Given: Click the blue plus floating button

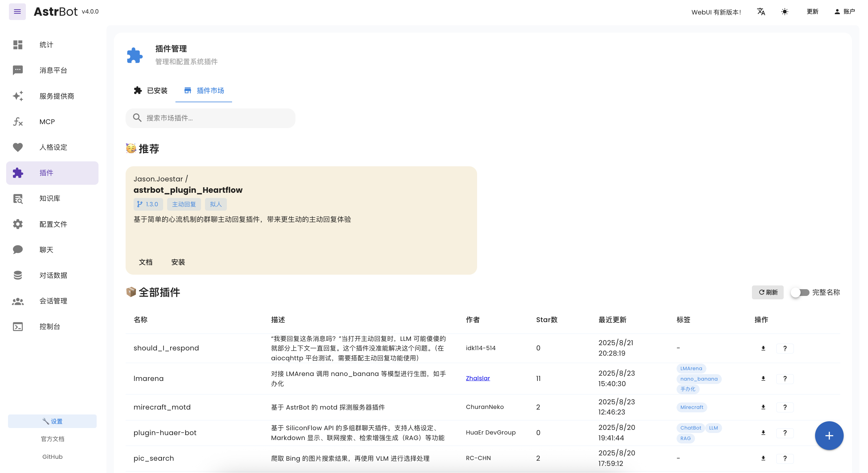Looking at the screenshot, I should pos(829,435).
